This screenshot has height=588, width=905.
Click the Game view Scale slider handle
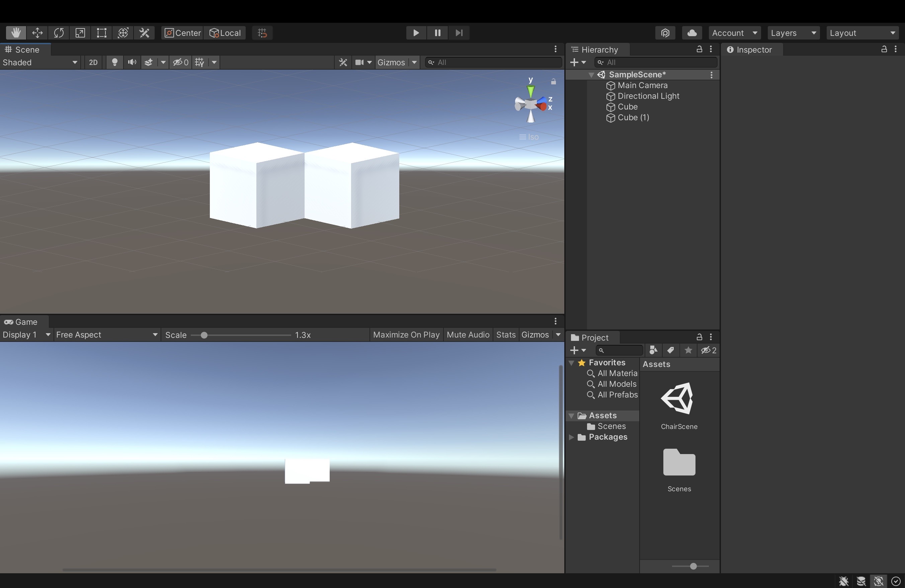[204, 335]
